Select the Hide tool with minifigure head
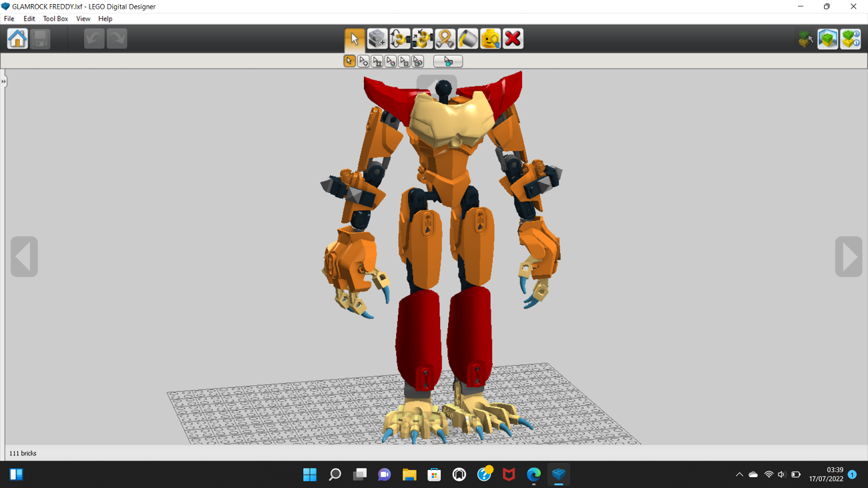Viewport: 868px width, 488px height. (491, 39)
